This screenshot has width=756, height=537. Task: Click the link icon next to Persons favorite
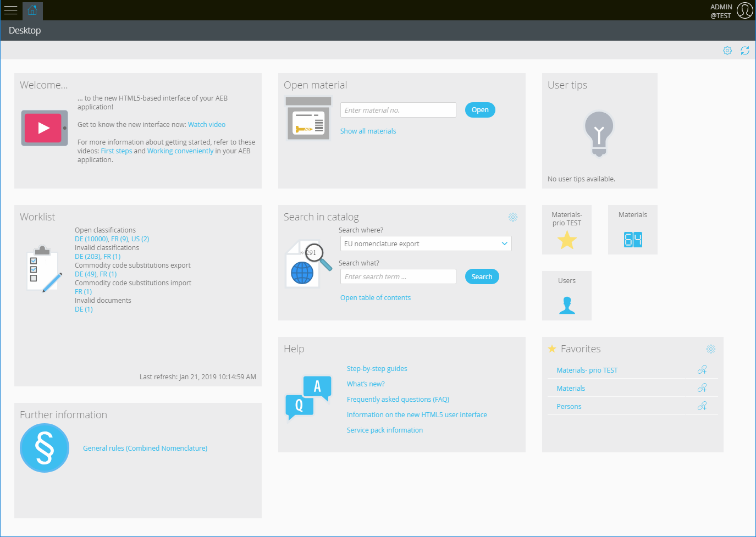[702, 406]
